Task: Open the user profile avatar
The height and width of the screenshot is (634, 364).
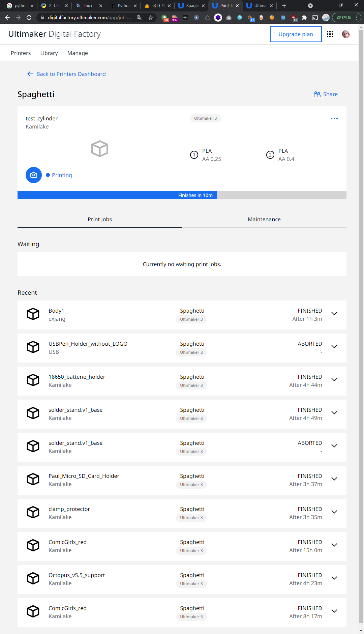Action: click(346, 34)
